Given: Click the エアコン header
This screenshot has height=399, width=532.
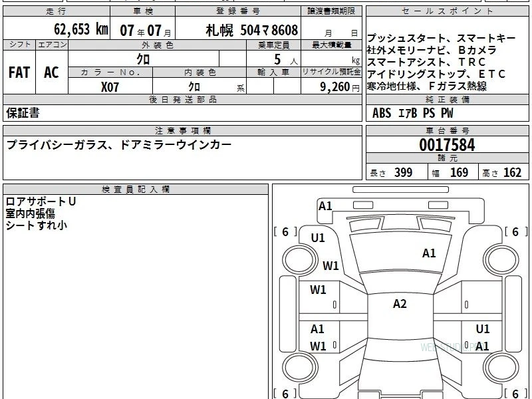Looking at the screenshot, I should pyautogui.click(x=52, y=45).
